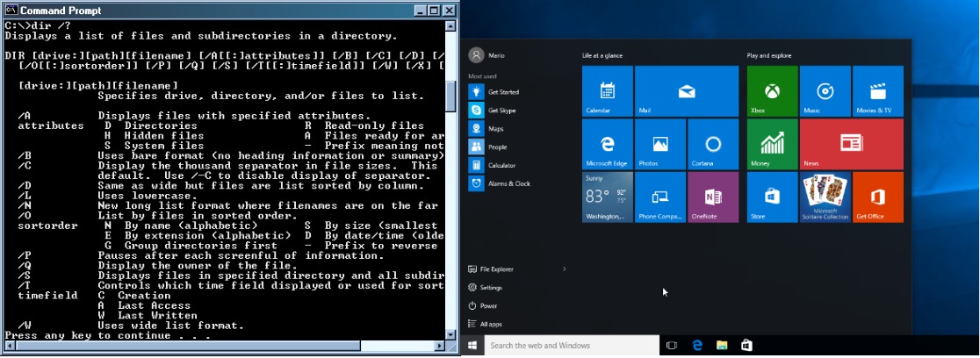Click the Mario user account avatar
Viewport: 980px width, 358px height.
[476, 55]
